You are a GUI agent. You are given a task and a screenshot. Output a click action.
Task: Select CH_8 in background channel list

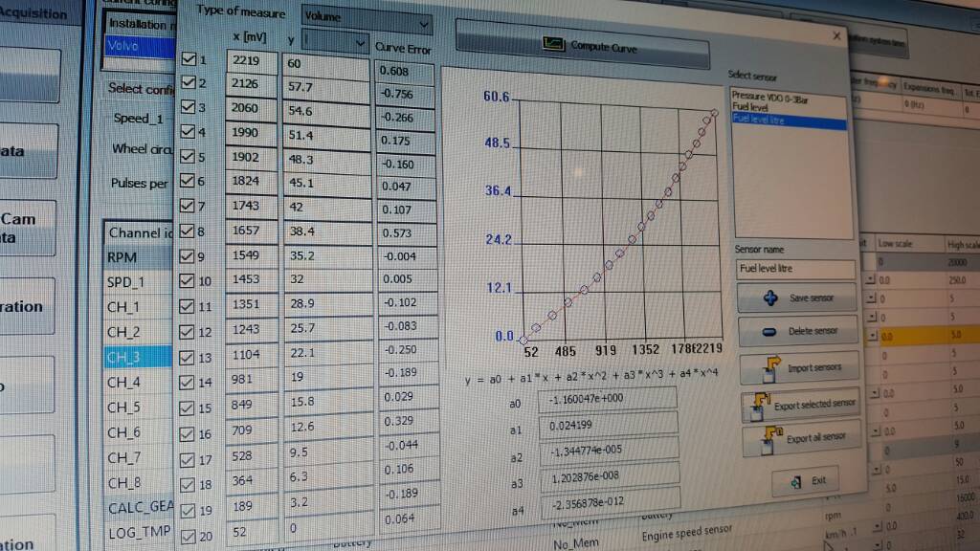pos(138,483)
